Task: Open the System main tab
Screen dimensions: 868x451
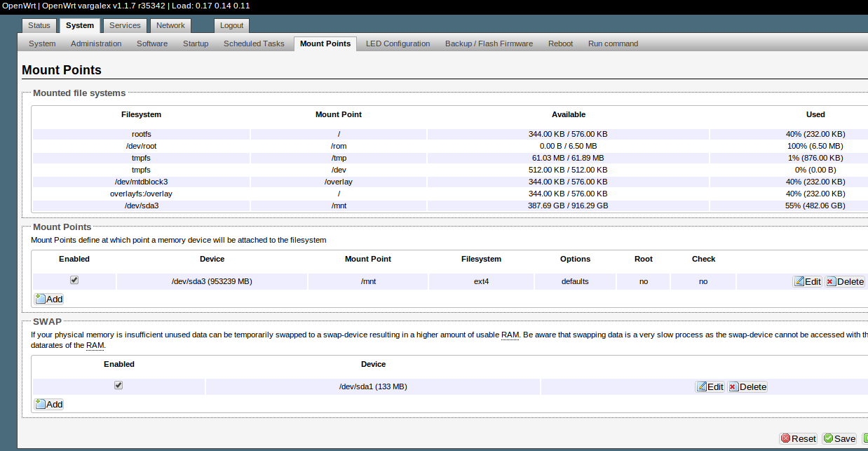Action: pyautogui.click(x=80, y=25)
